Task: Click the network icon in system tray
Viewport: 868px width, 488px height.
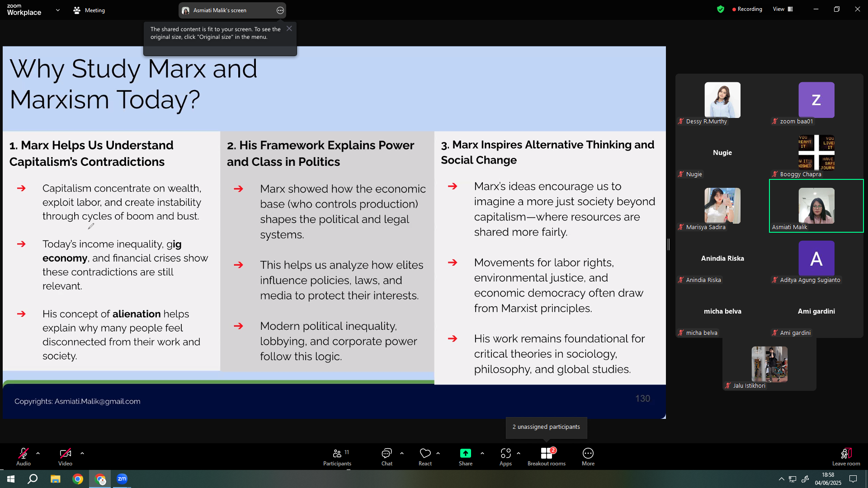Action: click(x=793, y=479)
